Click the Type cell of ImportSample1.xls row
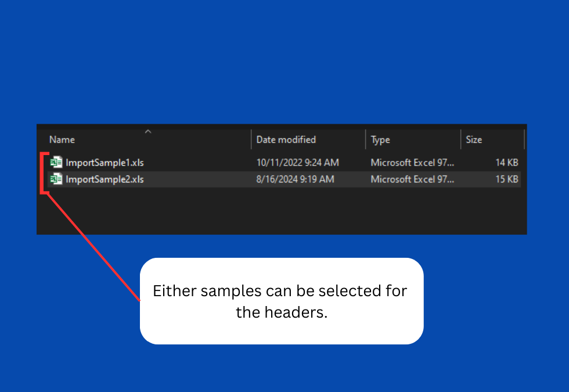 (412, 163)
